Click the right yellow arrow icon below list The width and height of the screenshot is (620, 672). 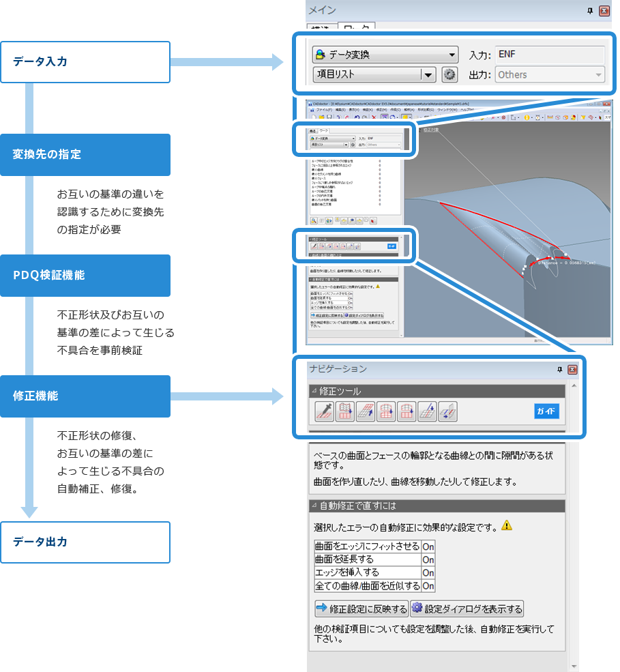359,221
